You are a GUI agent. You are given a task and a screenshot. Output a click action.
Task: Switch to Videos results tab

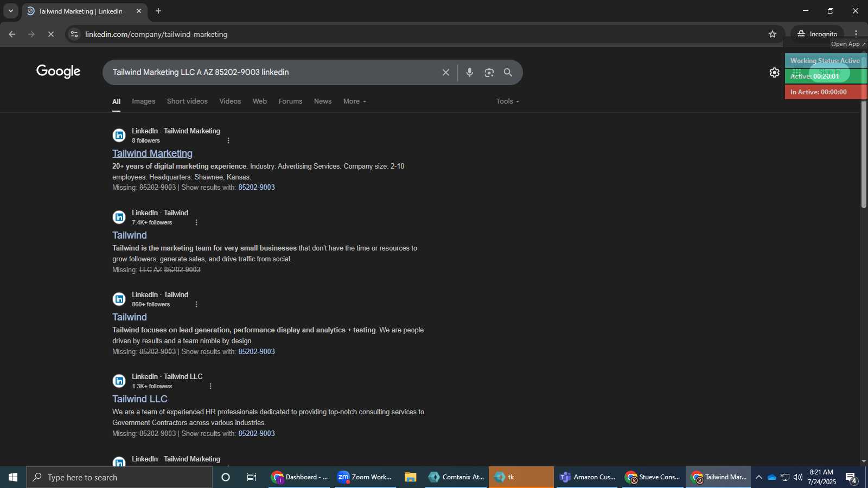(230, 101)
